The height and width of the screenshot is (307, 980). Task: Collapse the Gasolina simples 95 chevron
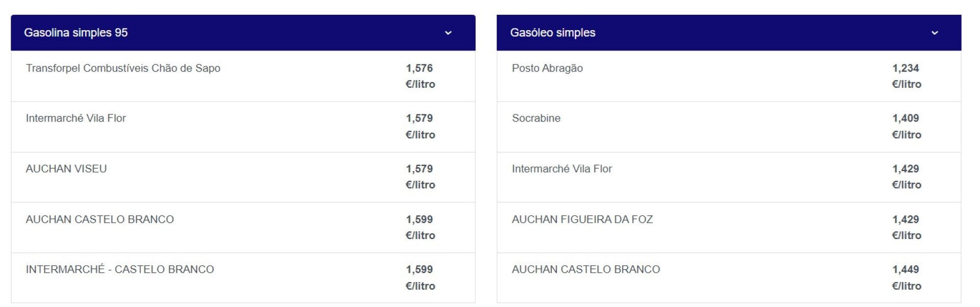(x=448, y=33)
